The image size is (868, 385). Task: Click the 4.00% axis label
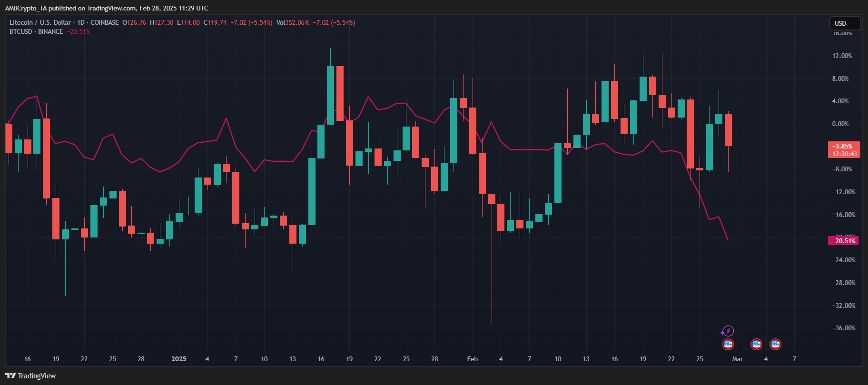click(x=840, y=101)
